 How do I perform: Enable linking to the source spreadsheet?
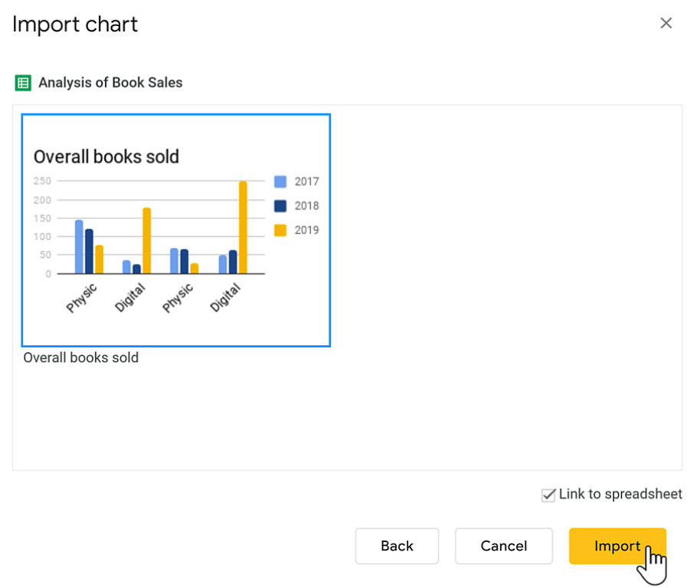click(548, 494)
